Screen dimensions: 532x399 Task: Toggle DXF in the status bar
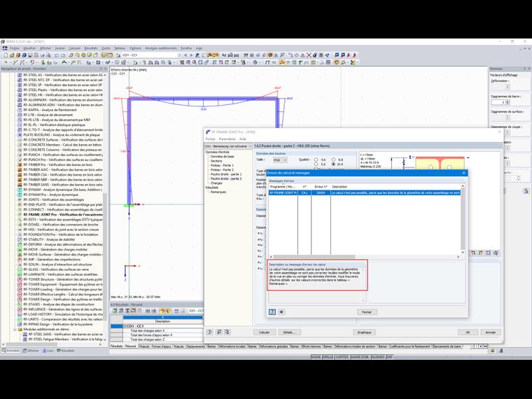point(389,357)
